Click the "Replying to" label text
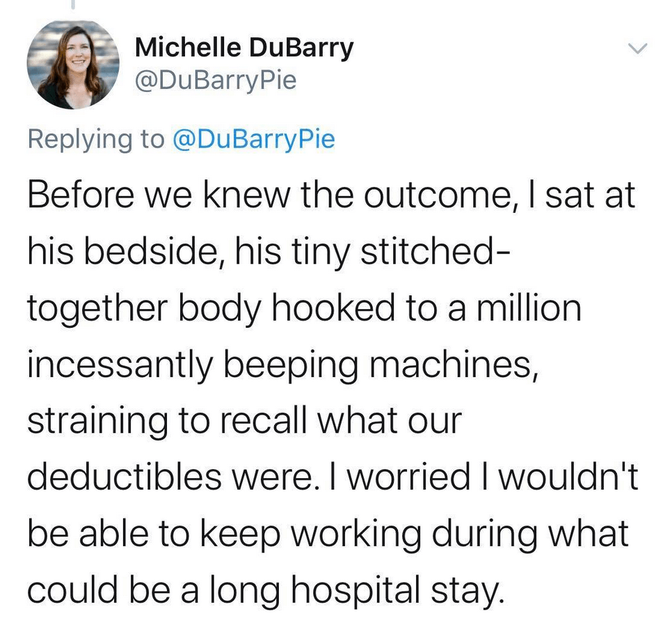Viewport: 672px width, 627px height. tap(95, 139)
